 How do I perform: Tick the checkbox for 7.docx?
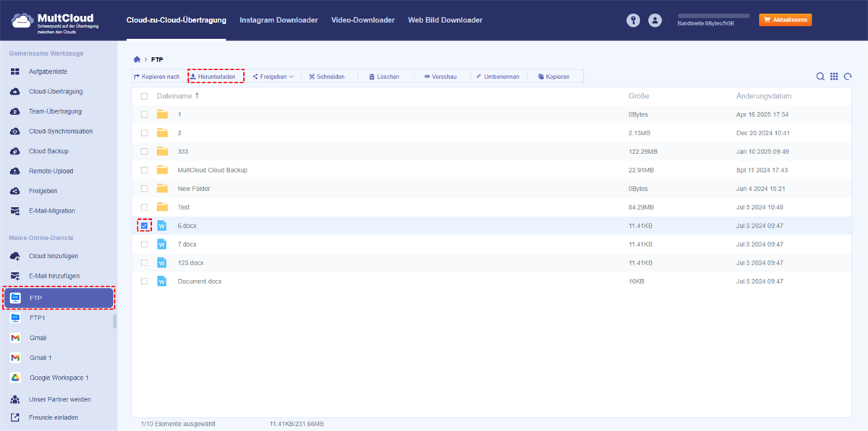(145, 244)
